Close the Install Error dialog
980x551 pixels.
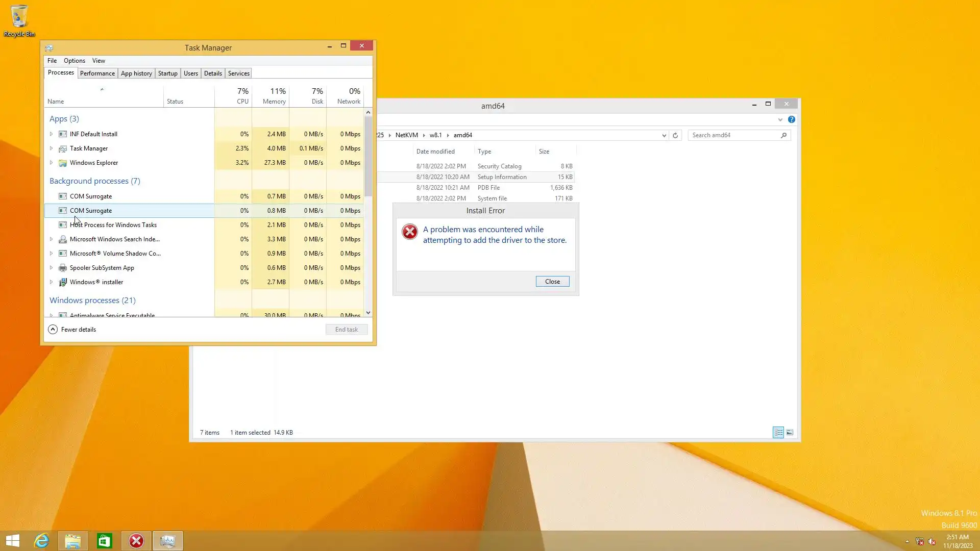(552, 282)
